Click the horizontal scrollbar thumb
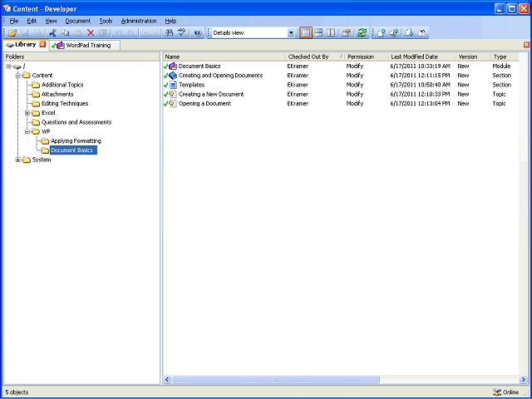532x399 pixels. pos(276,379)
